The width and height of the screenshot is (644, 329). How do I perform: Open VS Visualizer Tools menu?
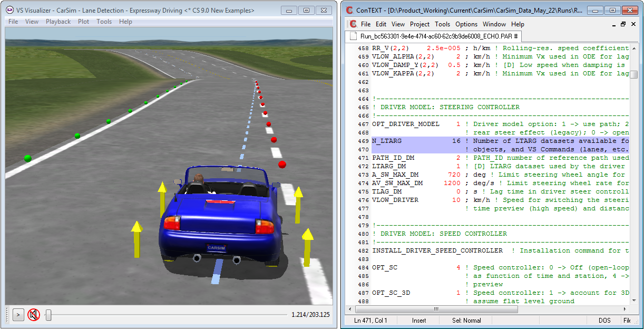104,22
